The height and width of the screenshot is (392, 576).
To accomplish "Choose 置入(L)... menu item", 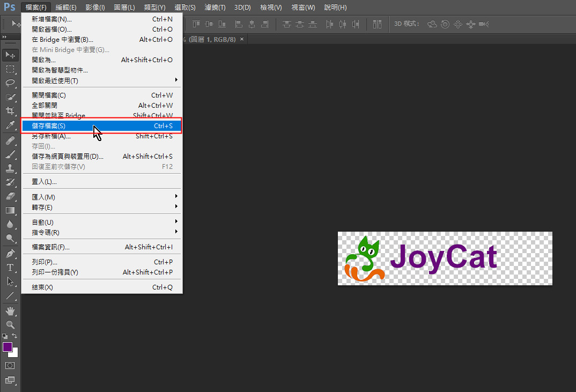I will click(x=102, y=181).
